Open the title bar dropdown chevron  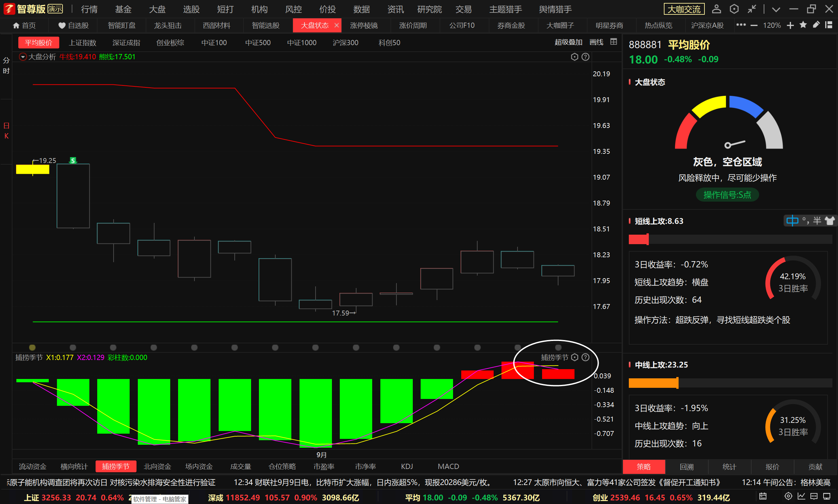coord(776,9)
